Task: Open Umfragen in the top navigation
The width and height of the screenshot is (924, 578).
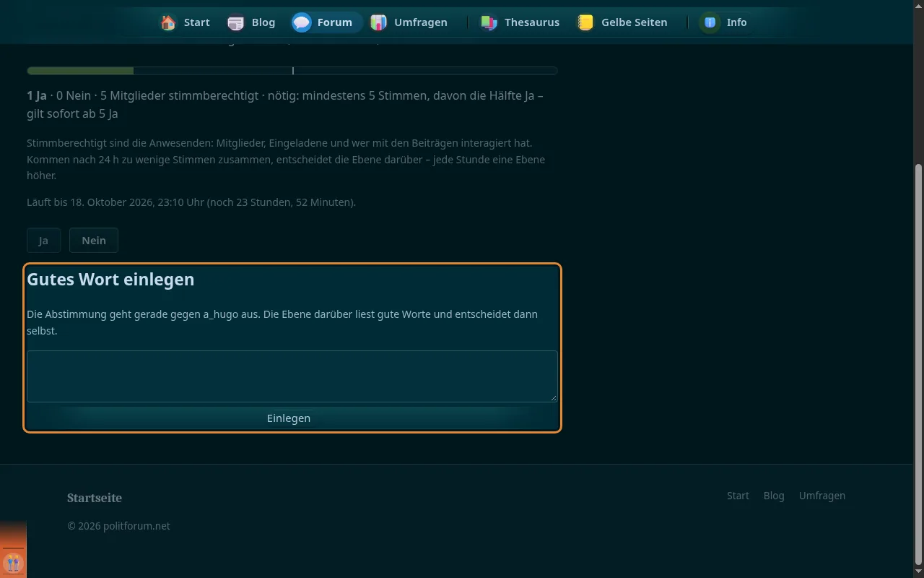Action: [x=409, y=22]
